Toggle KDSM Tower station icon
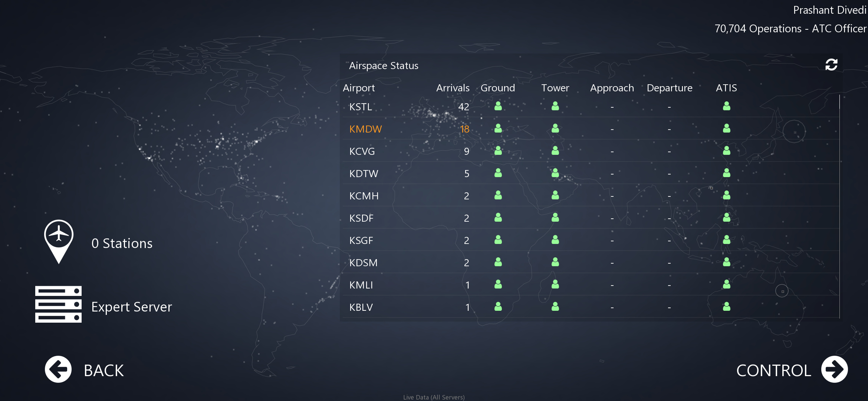Image resolution: width=868 pixels, height=401 pixels. (x=555, y=262)
